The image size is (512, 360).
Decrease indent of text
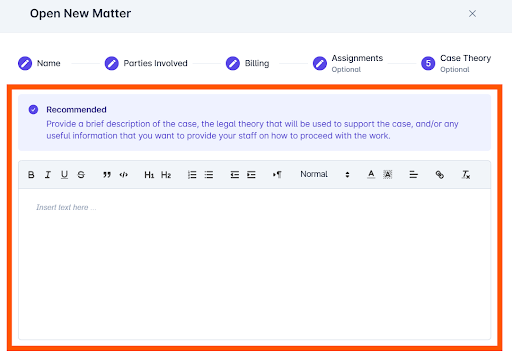coord(235,175)
